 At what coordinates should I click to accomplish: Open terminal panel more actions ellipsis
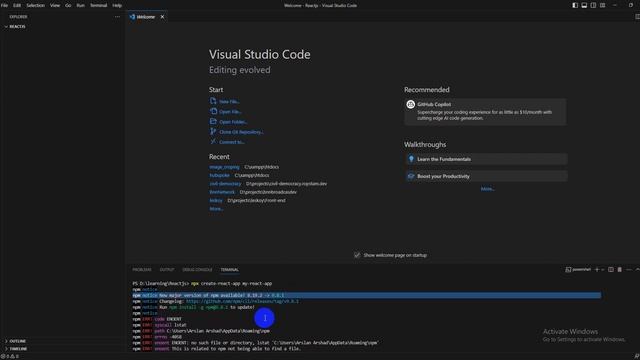point(629,269)
